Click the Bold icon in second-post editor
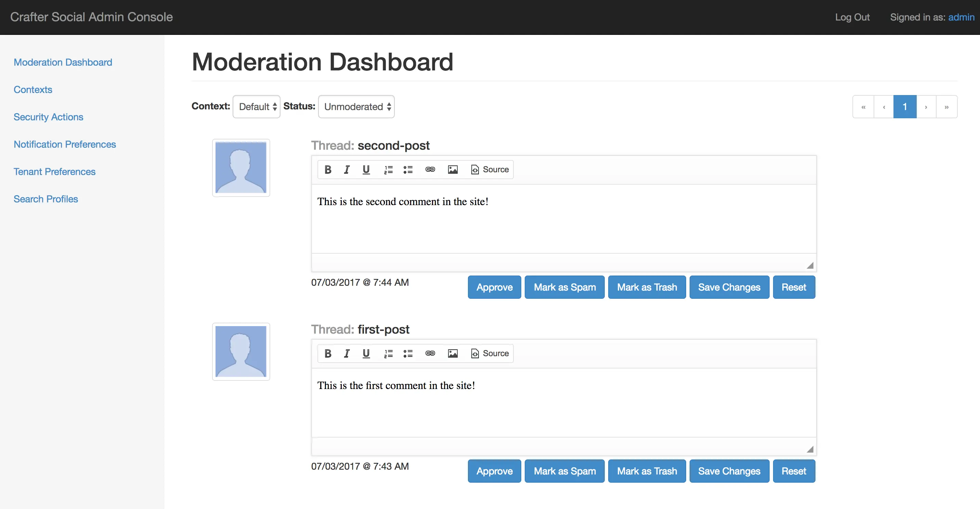 [327, 169]
